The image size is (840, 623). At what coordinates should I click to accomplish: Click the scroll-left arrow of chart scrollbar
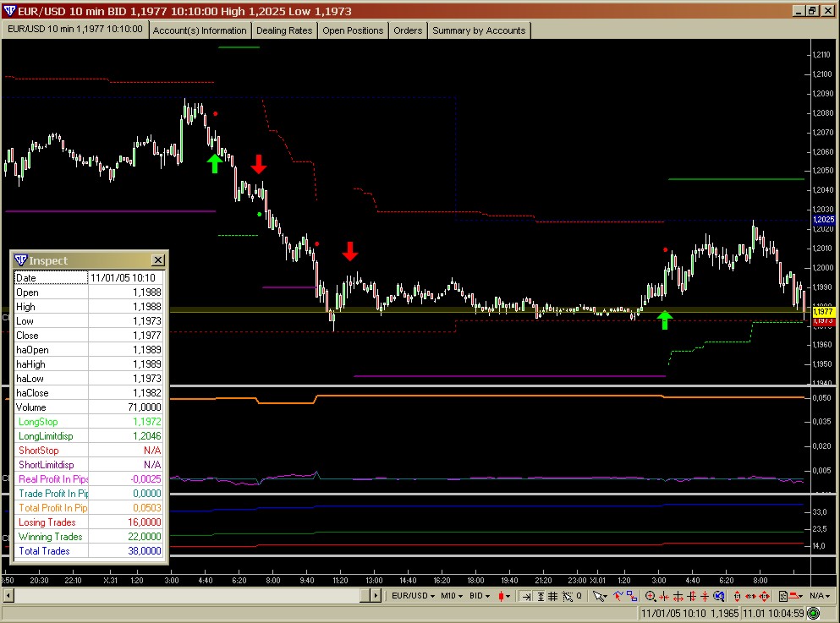(x=8, y=595)
